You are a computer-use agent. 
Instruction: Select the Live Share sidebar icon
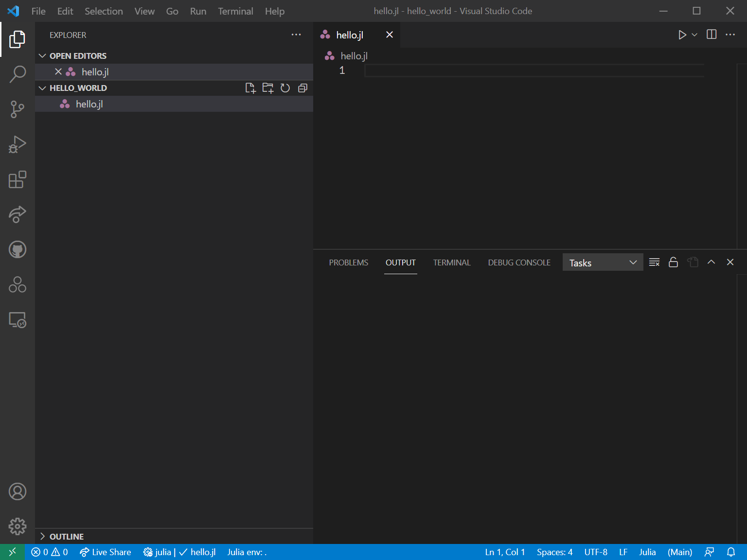pyautogui.click(x=18, y=214)
